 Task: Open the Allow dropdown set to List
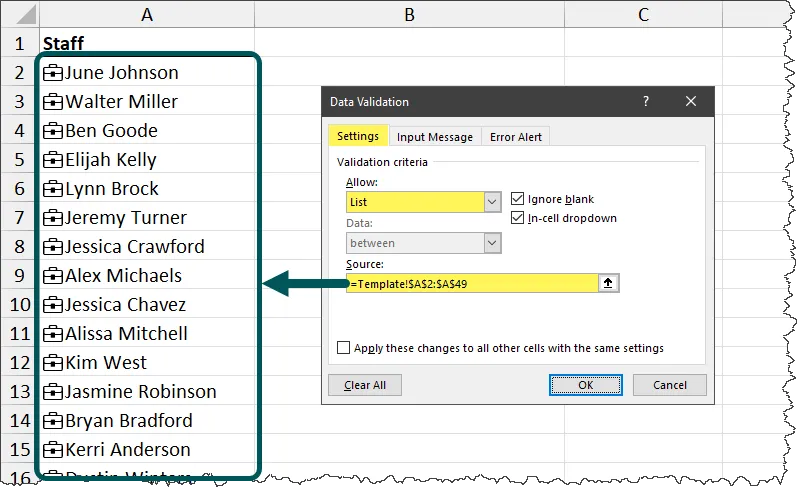[x=492, y=202]
